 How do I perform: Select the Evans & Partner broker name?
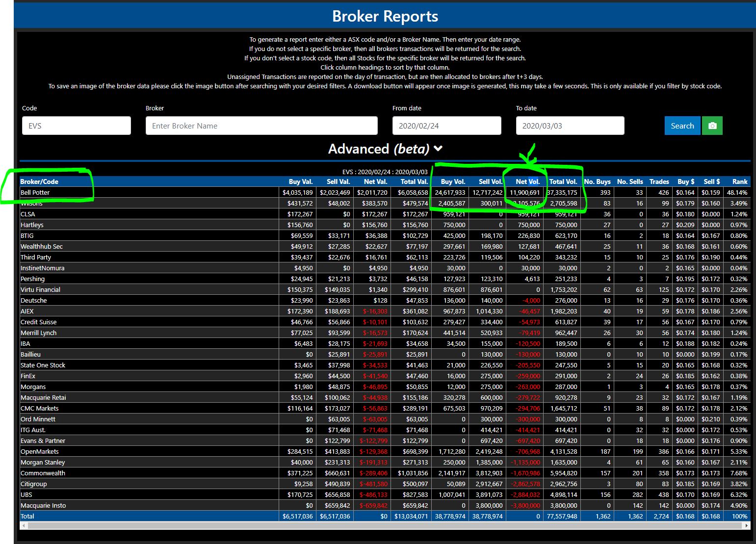43,440
